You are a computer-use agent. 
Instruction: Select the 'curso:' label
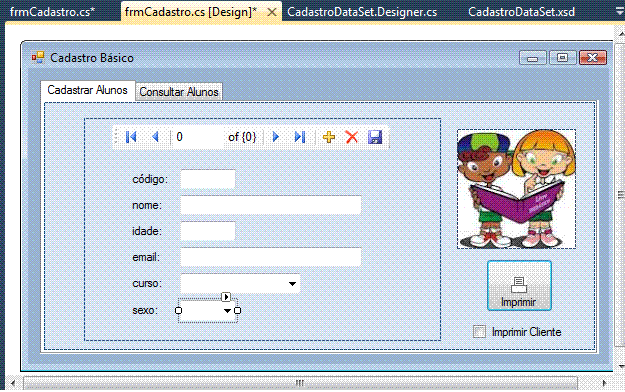(x=147, y=284)
